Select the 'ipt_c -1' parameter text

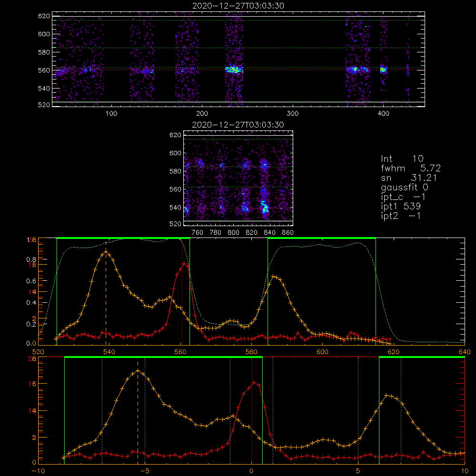coord(403,197)
